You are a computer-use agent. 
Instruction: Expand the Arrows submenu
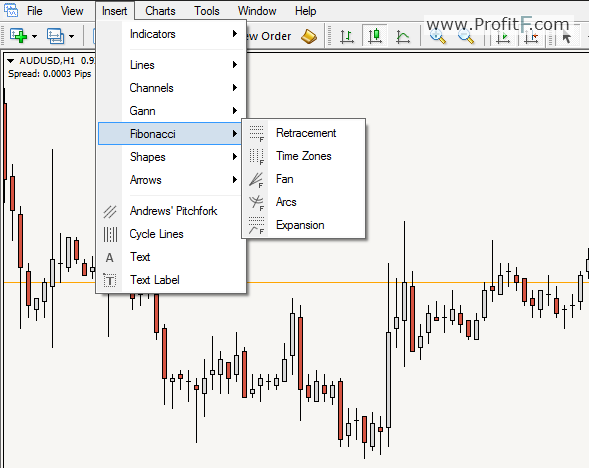point(171,180)
